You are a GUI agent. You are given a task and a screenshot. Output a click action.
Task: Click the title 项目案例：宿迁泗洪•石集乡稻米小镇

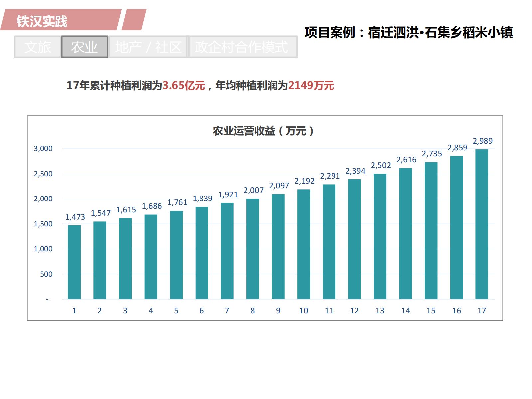click(409, 33)
